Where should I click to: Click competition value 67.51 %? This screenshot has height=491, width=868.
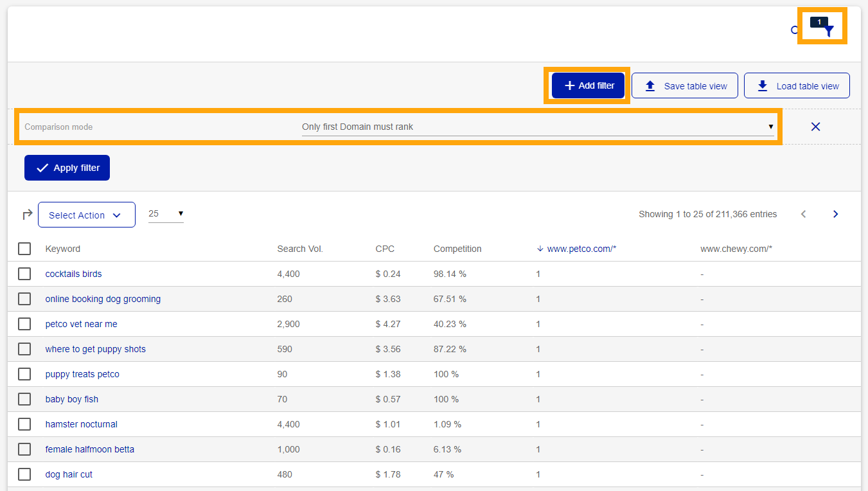pyautogui.click(x=450, y=299)
